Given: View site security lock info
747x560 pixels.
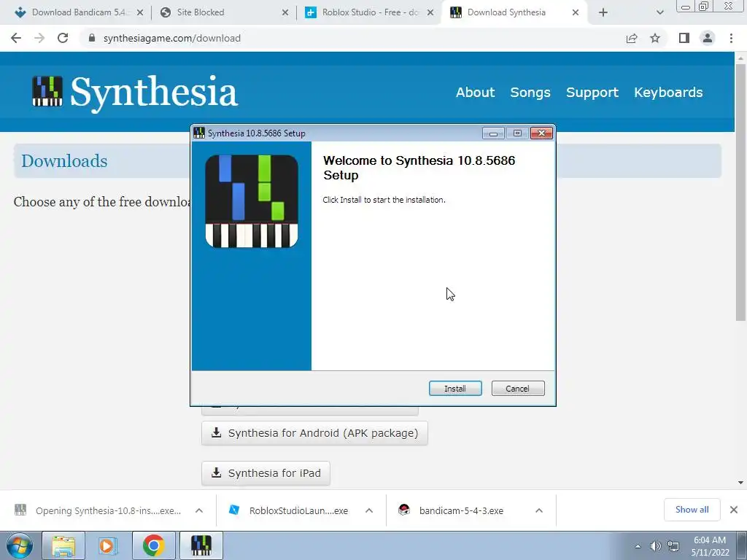Looking at the screenshot, I should click(92, 38).
